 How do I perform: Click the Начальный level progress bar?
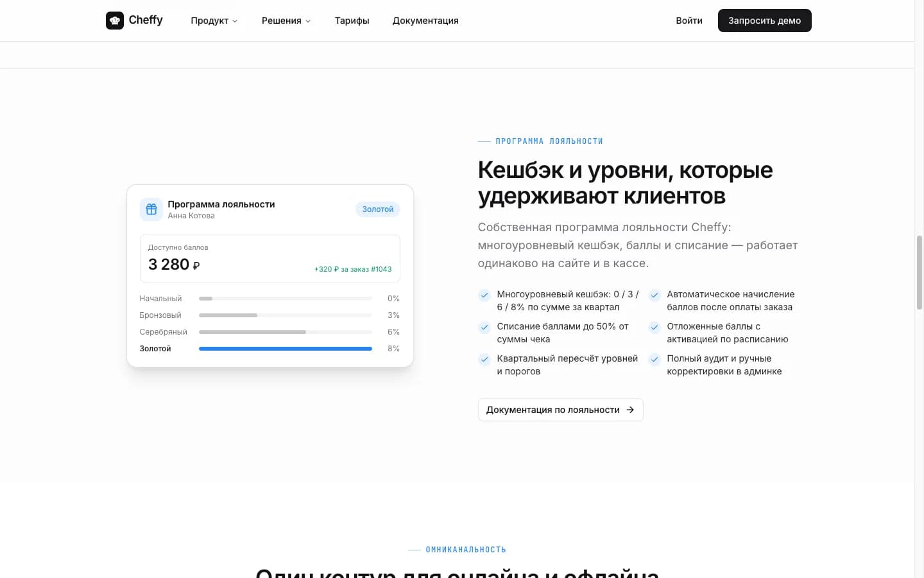[x=286, y=299]
